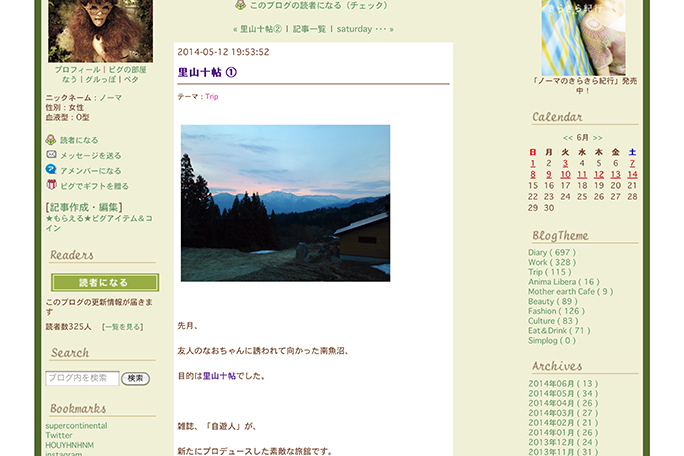684x456 pixels.
Task: Open Beauty ( 89 ) theme
Action: point(553,302)
